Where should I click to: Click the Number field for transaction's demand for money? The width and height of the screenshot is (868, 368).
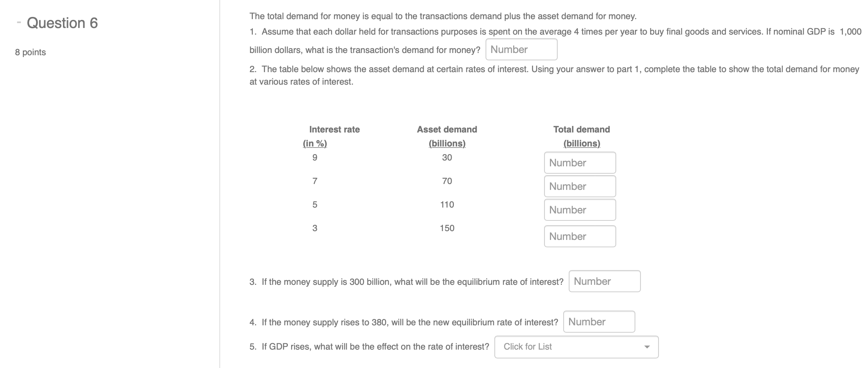click(x=521, y=49)
